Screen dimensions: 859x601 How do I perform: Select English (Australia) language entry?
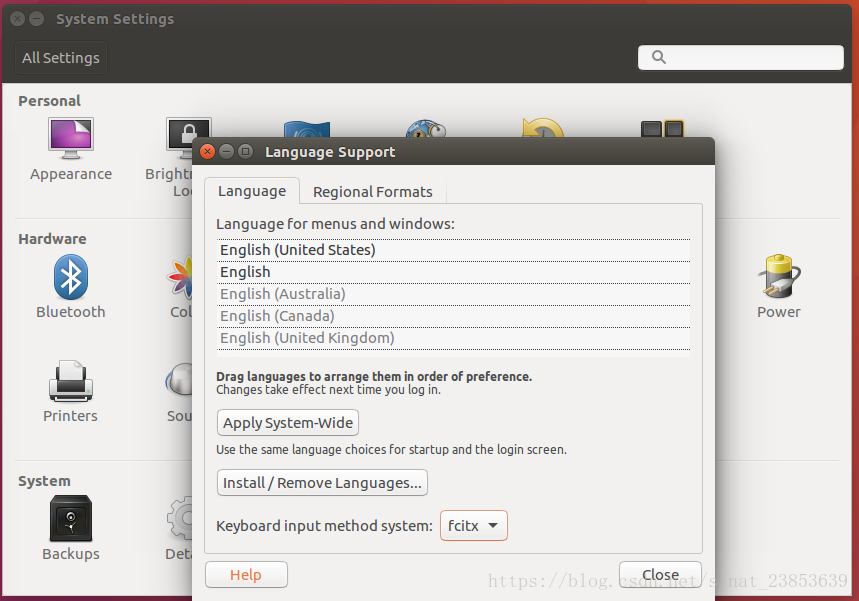pyautogui.click(x=453, y=294)
